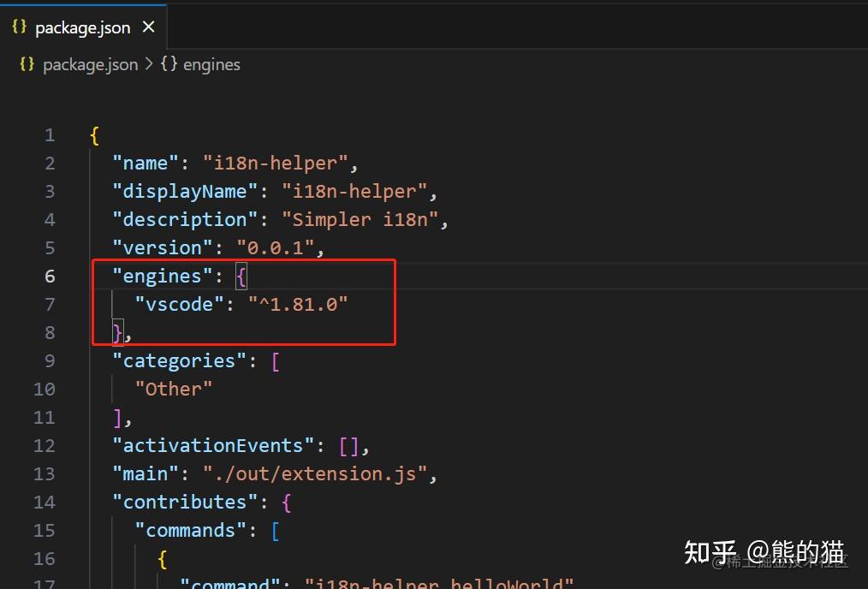Screen dimensions: 868x589
Task: Select the vscode version string ^1.81.0
Action: point(298,304)
